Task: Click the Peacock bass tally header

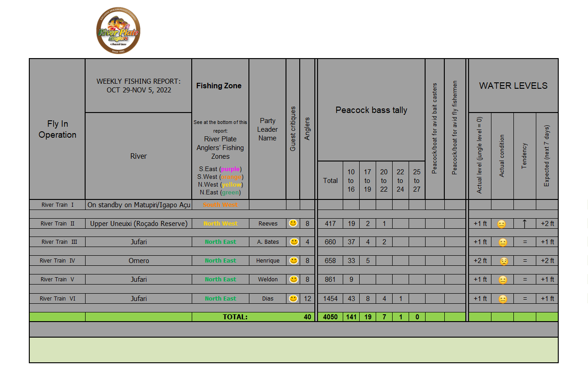Action: point(371,110)
